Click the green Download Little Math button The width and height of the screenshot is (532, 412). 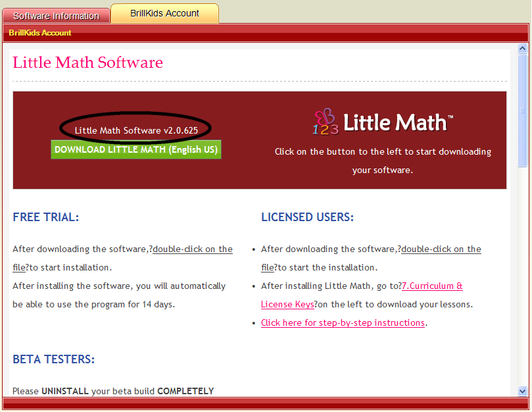[x=136, y=149]
